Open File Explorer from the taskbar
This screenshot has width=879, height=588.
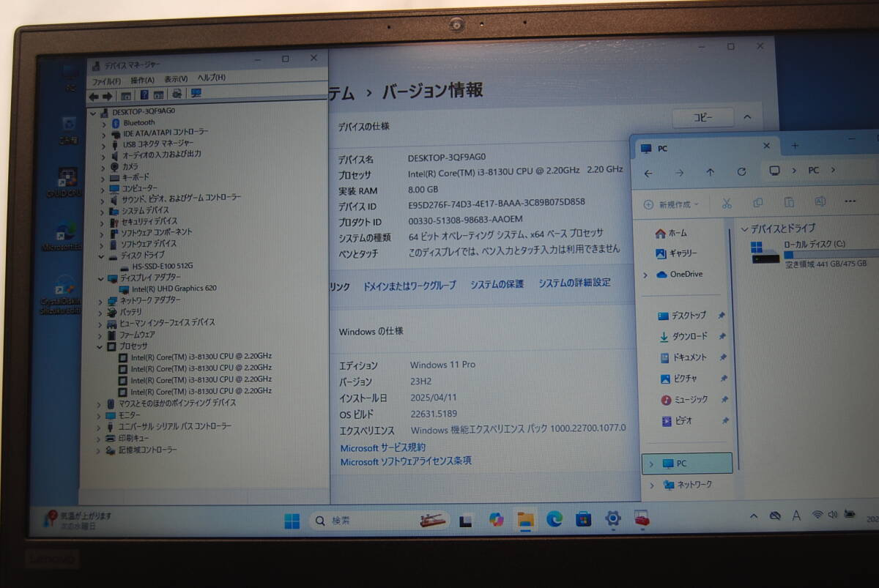(x=525, y=519)
